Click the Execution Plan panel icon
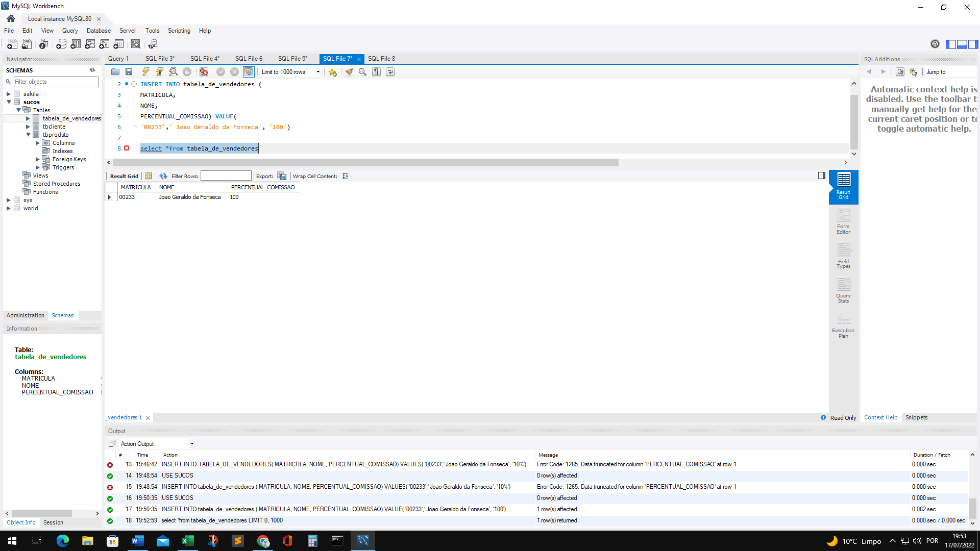This screenshot has width=980, height=551. (x=843, y=324)
